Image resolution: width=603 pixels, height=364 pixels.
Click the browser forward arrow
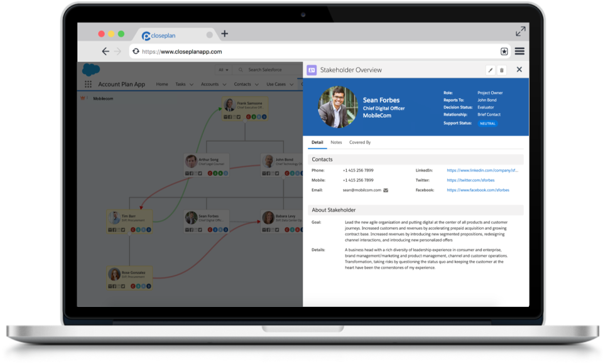[x=117, y=51]
